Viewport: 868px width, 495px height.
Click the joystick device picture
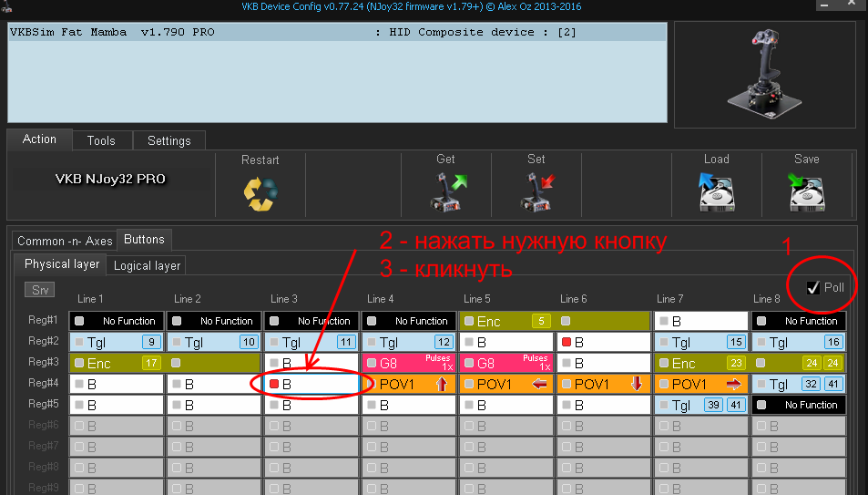point(764,74)
